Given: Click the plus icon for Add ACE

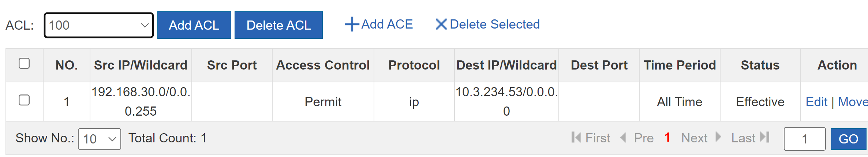Looking at the screenshot, I should (352, 25).
